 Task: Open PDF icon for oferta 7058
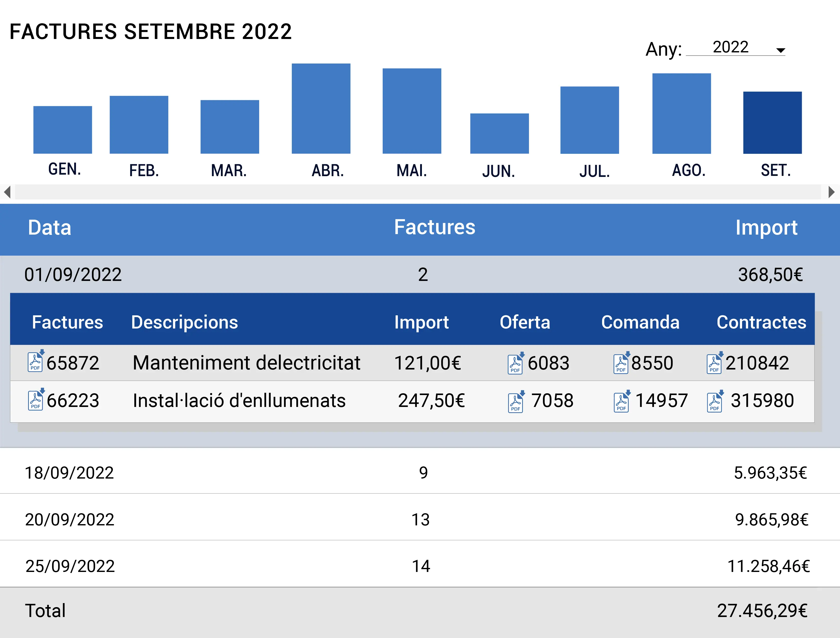[516, 401]
